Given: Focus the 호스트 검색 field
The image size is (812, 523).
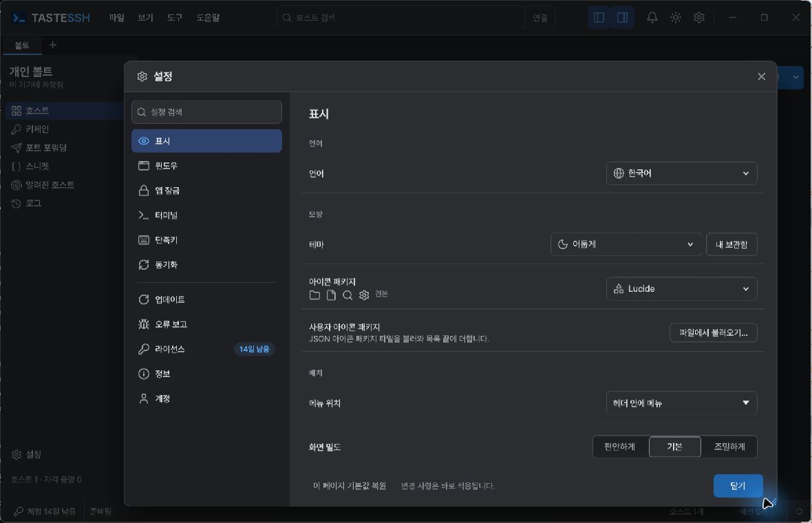Looking at the screenshot, I should [400, 18].
